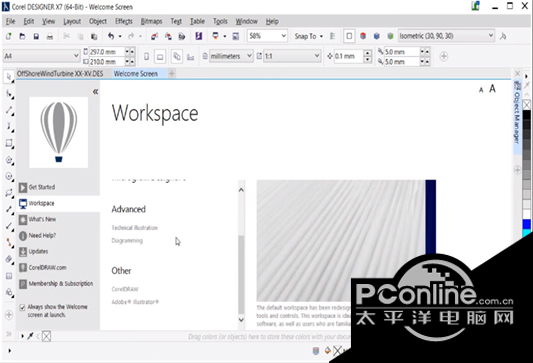Open the Effects menu

(x=124, y=21)
